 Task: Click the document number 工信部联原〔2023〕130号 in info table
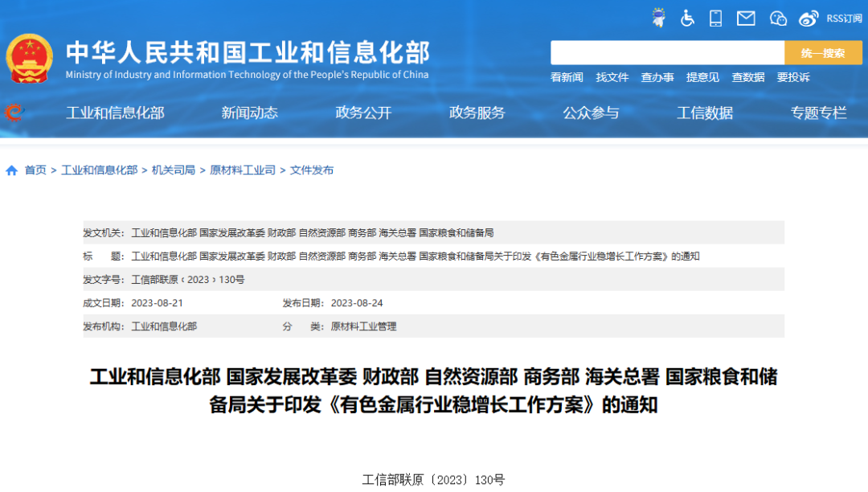click(x=187, y=280)
